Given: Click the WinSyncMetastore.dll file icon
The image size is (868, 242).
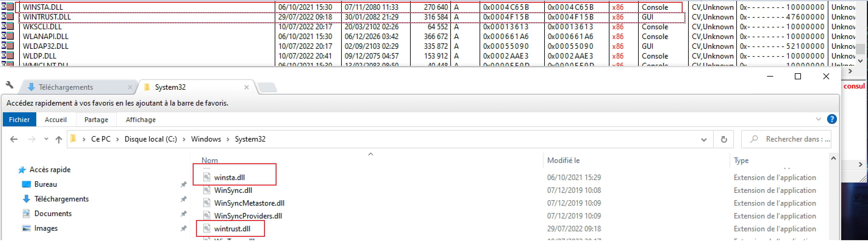Looking at the screenshot, I should click(x=207, y=203).
